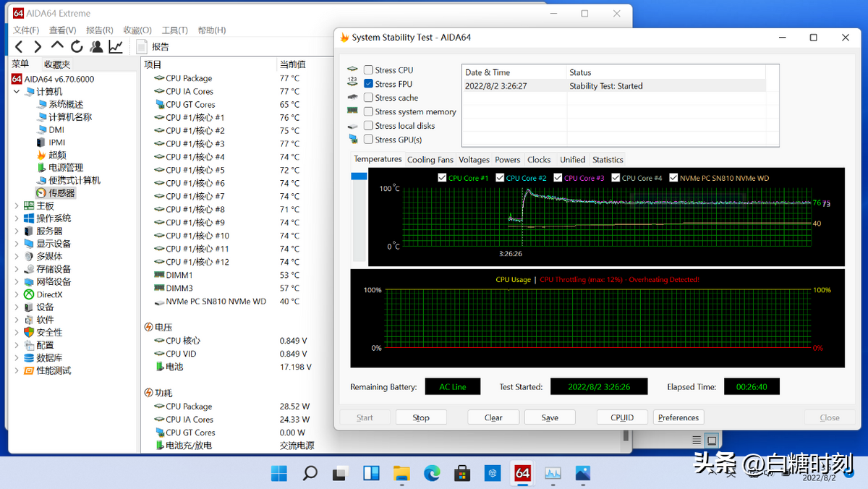Launch Microsoft Edge from the taskbar
868x489 pixels.
pos(432,473)
